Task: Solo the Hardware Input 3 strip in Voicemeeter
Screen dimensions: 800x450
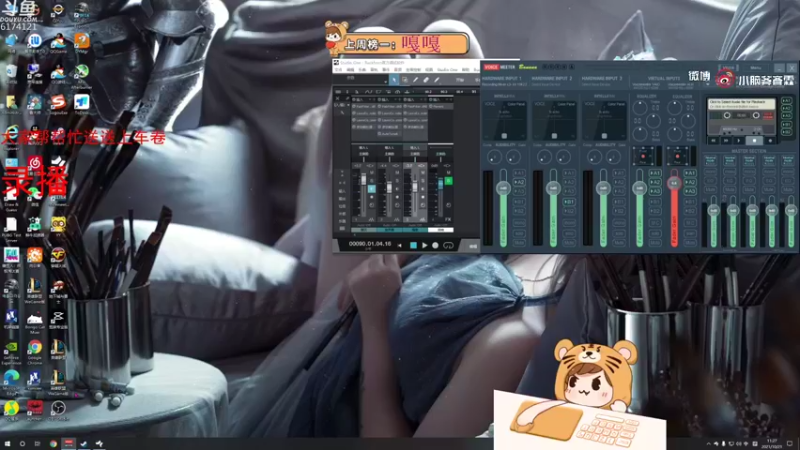Action: [619, 233]
